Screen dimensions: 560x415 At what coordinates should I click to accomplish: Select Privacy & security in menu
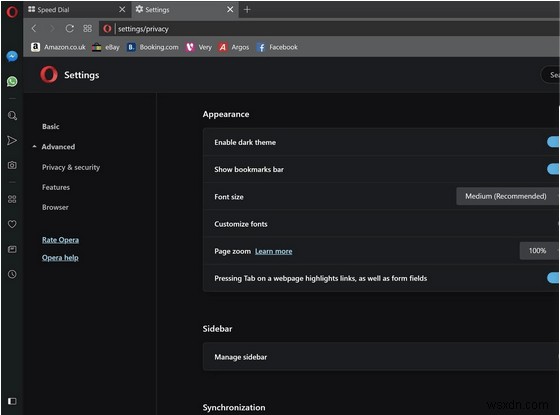(x=71, y=167)
